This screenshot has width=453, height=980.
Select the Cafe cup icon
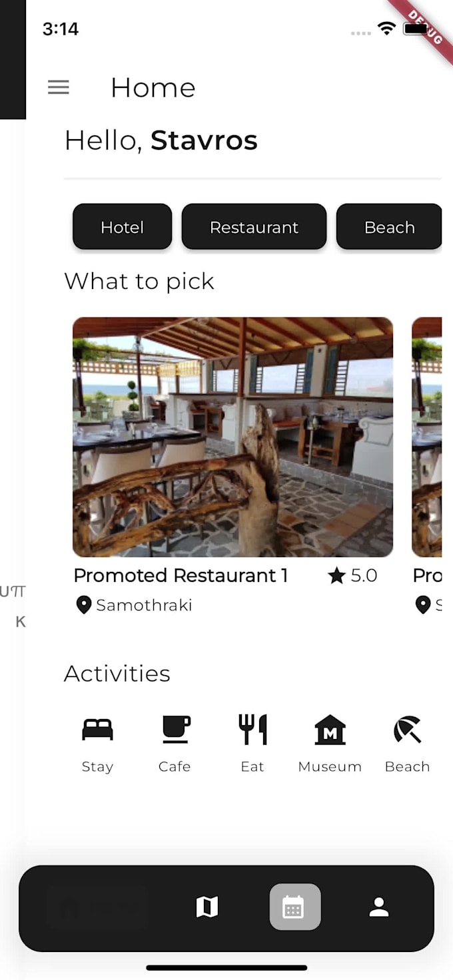(x=175, y=730)
